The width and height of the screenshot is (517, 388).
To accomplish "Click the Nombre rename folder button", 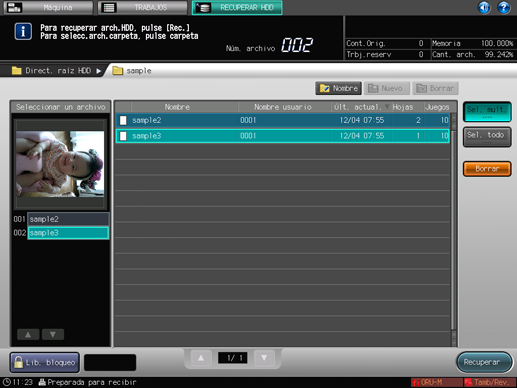I will [338, 88].
